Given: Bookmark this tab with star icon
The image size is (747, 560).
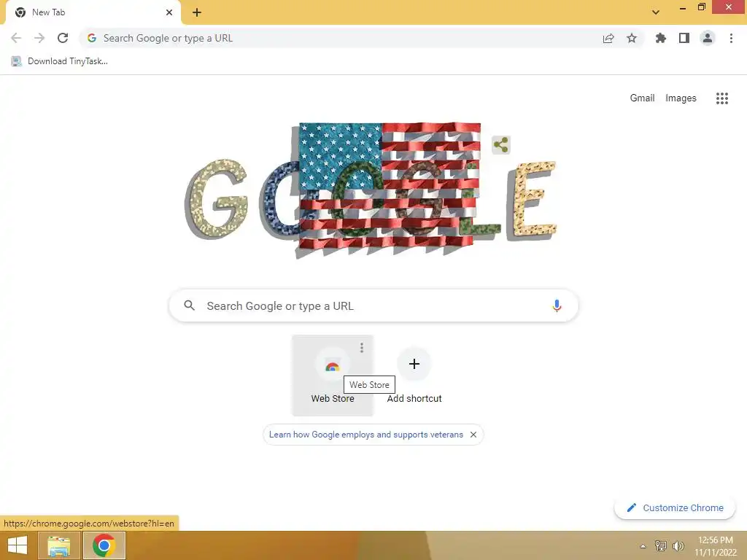Looking at the screenshot, I should coord(632,38).
